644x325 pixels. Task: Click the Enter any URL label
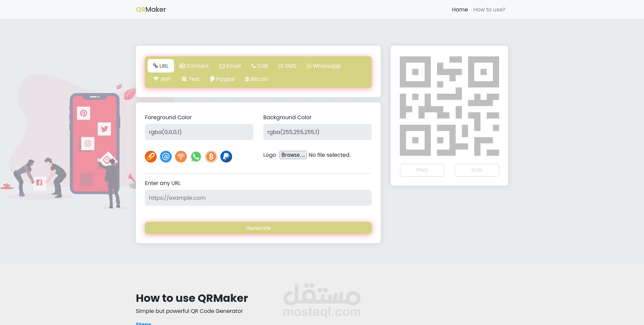163,183
